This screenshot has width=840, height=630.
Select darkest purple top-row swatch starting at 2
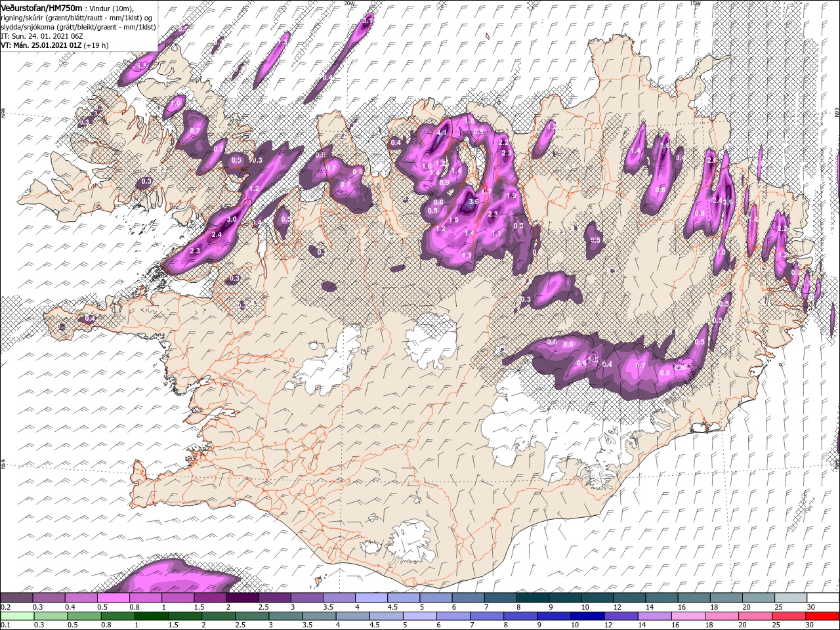pos(242,598)
